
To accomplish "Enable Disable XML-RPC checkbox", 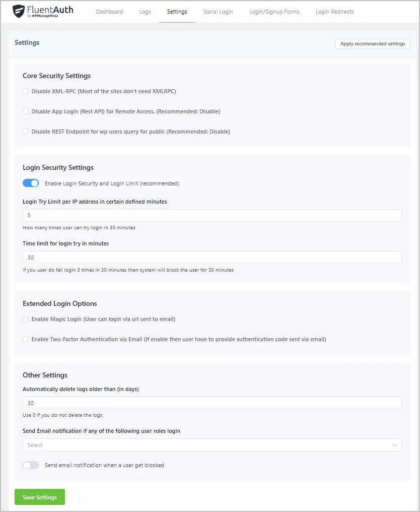I will pos(26,91).
